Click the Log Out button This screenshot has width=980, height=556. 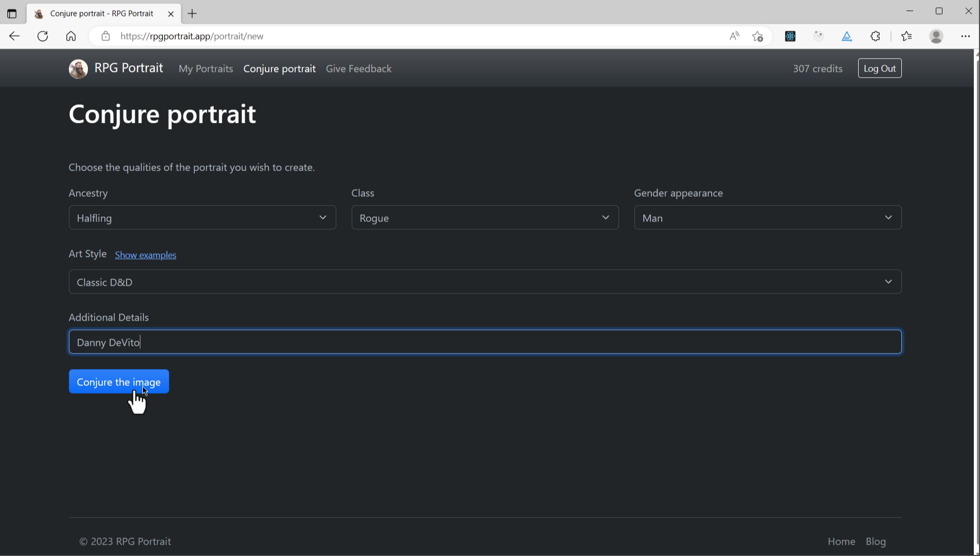click(879, 68)
